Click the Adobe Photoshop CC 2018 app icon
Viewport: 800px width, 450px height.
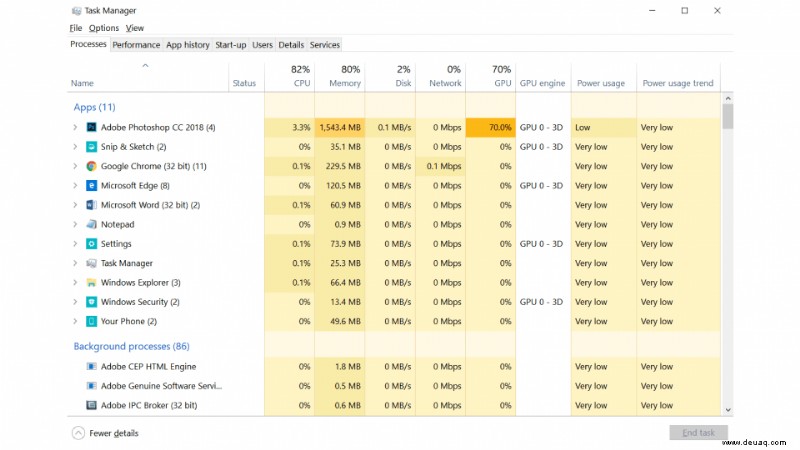tap(91, 127)
